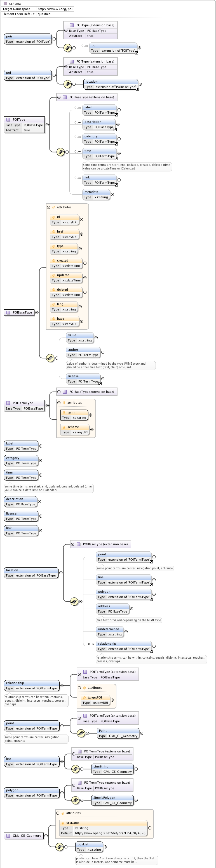
Task: Select the Point element of GML_CE_Geometry type
Action: tap(118, 733)
